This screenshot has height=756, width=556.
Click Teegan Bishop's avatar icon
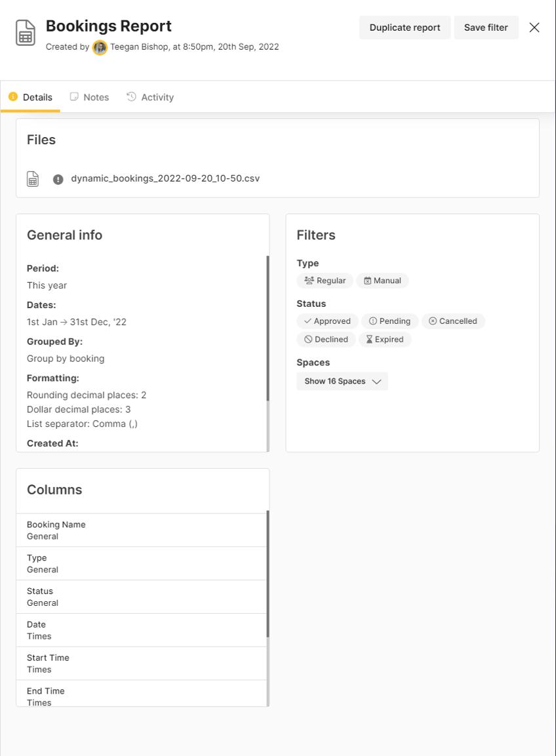pyautogui.click(x=99, y=47)
